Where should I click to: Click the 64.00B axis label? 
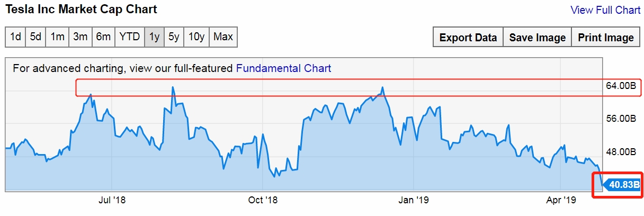click(621, 85)
